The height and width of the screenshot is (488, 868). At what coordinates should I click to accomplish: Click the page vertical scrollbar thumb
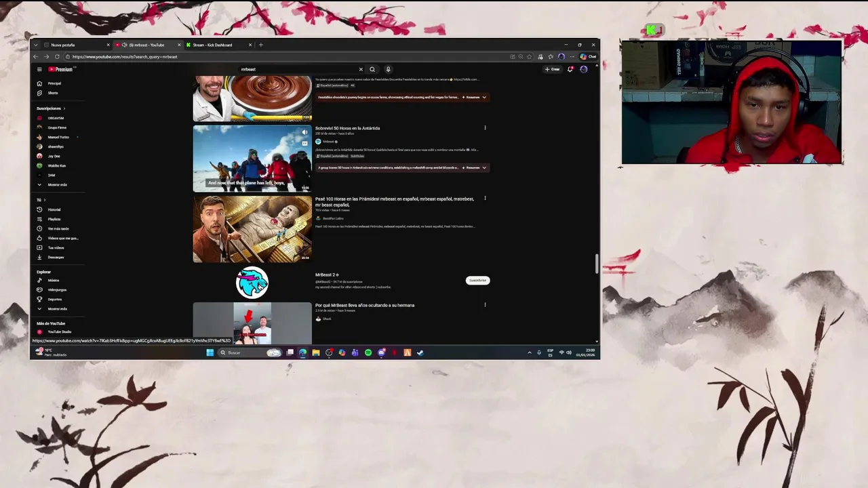(x=597, y=264)
